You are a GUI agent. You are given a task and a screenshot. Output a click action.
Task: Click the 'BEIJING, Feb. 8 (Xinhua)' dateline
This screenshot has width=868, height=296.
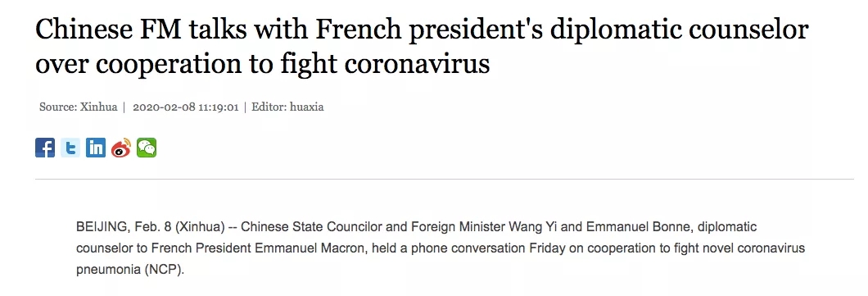coord(150,227)
